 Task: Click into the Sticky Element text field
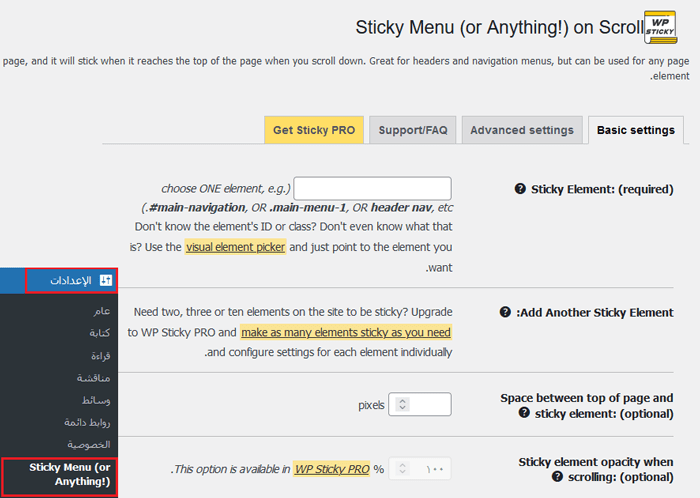[372, 189]
